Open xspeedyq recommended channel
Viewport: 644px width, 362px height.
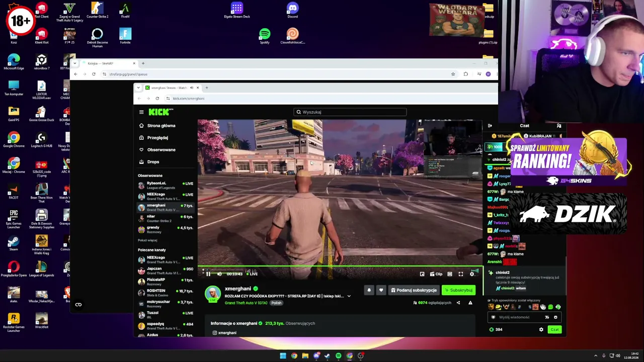(x=166, y=326)
